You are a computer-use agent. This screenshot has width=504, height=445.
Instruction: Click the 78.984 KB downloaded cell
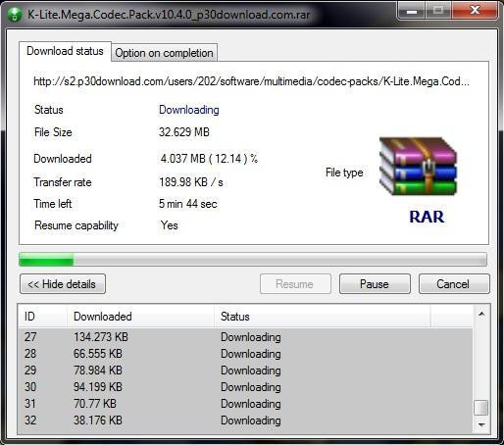pyautogui.click(x=98, y=371)
